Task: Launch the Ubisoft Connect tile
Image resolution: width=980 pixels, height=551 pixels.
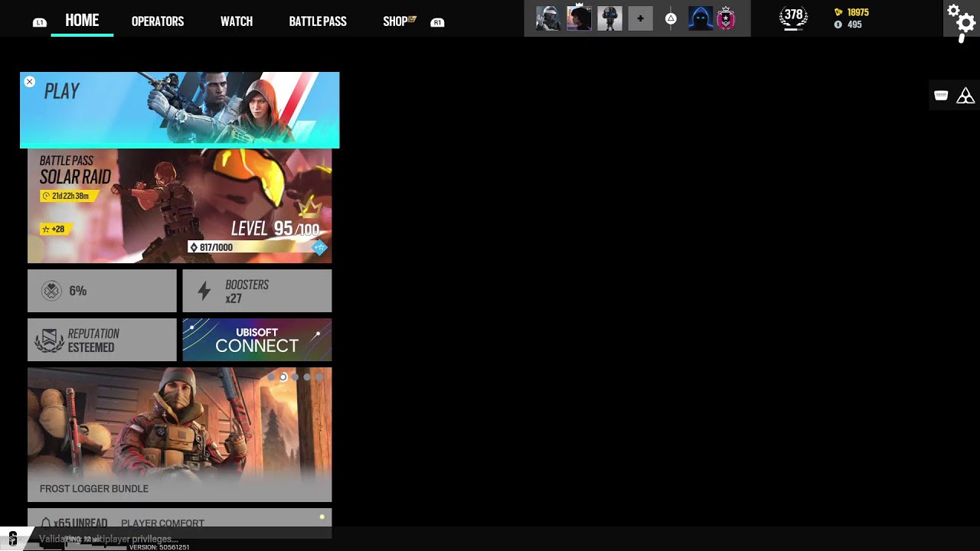Action: tap(256, 340)
